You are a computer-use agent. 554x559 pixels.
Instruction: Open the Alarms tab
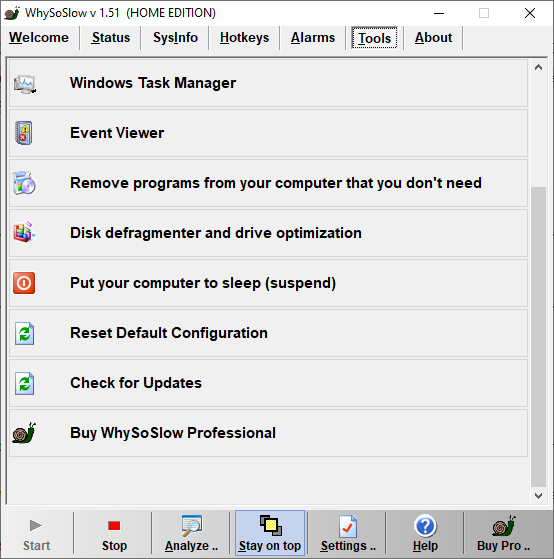[313, 38]
